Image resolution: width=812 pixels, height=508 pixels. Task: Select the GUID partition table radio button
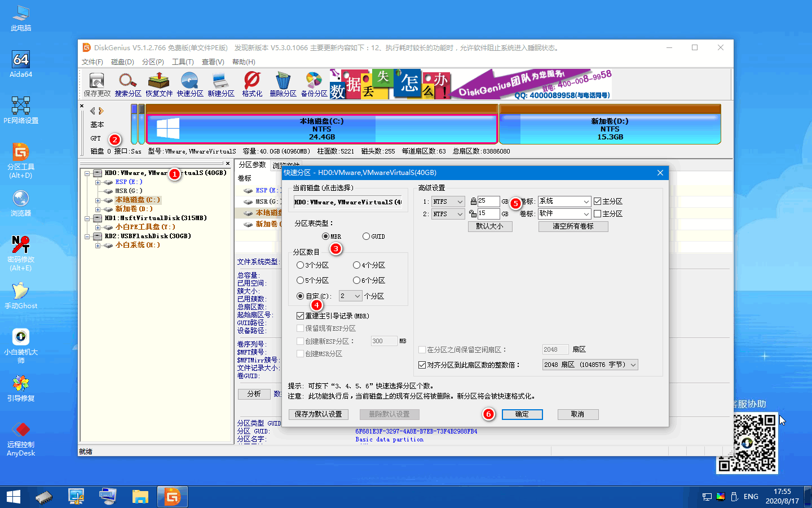(x=366, y=237)
